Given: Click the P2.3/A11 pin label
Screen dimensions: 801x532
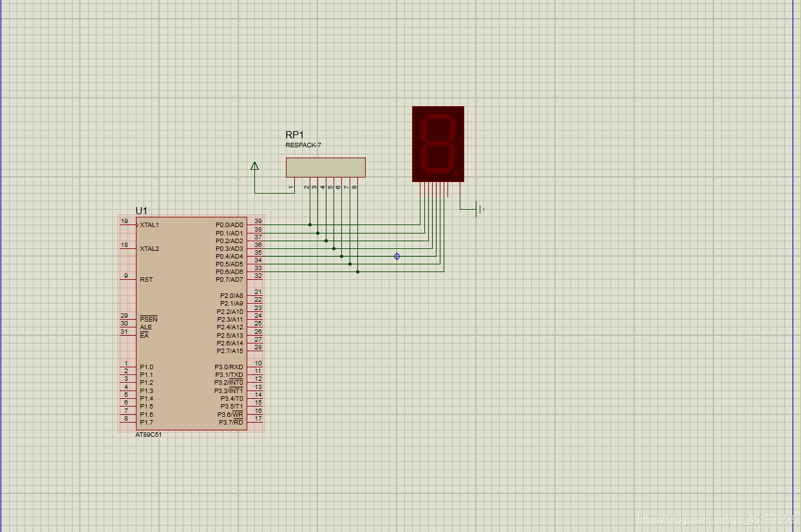Looking at the screenshot, I should [x=230, y=319].
